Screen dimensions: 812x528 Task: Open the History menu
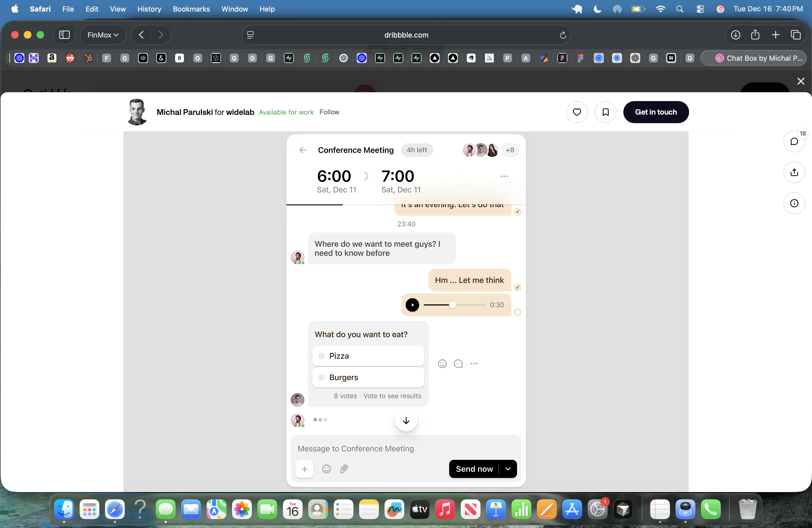click(149, 9)
